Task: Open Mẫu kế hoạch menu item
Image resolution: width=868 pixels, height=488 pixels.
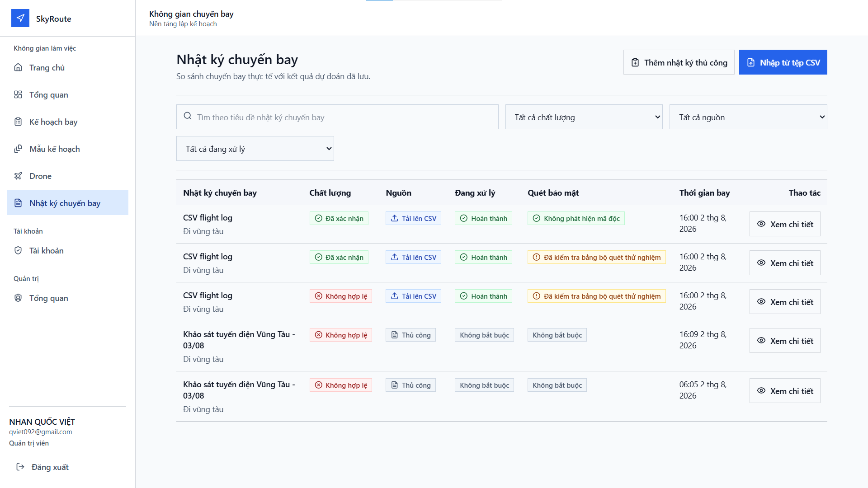Action: (x=67, y=149)
